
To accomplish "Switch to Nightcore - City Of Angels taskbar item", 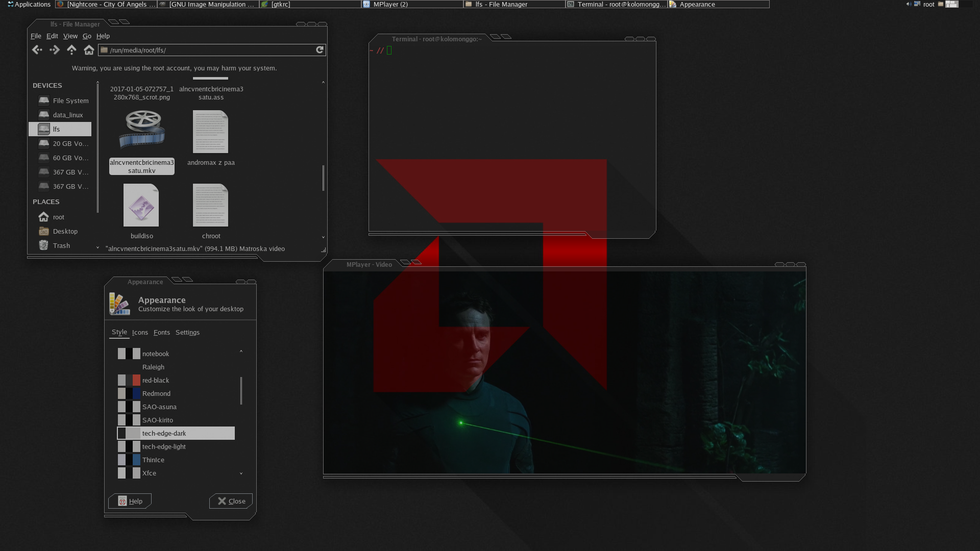I will click(x=106, y=4).
